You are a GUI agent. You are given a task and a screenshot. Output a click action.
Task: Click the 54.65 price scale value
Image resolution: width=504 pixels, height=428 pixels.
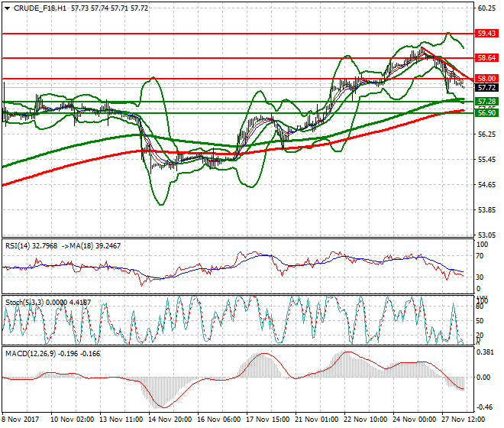click(x=486, y=185)
